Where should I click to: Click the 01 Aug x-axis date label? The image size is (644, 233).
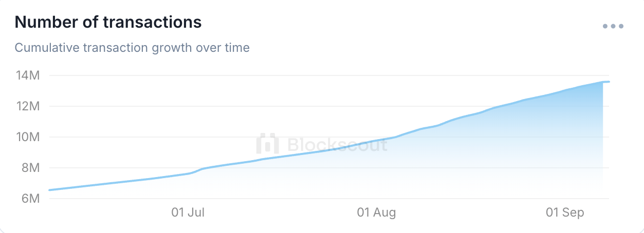(x=377, y=212)
